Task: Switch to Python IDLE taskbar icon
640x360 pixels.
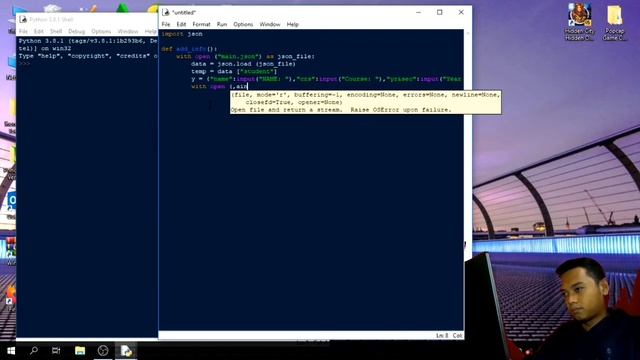Action: point(126,351)
